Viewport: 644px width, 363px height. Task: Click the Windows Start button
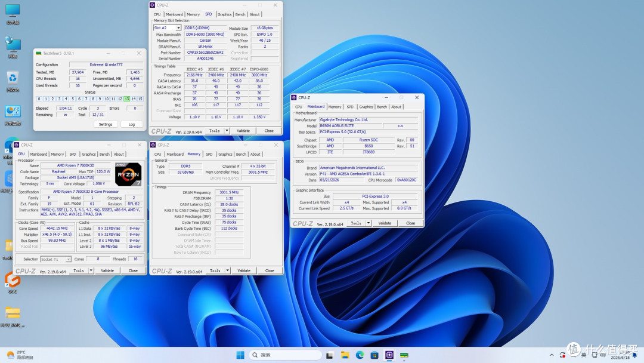point(240,355)
